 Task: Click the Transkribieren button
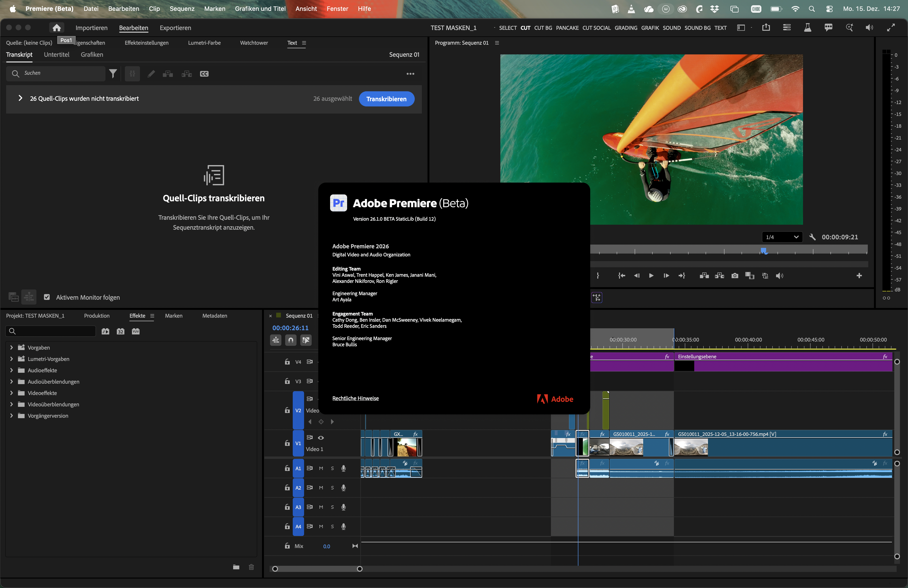click(x=386, y=99)
